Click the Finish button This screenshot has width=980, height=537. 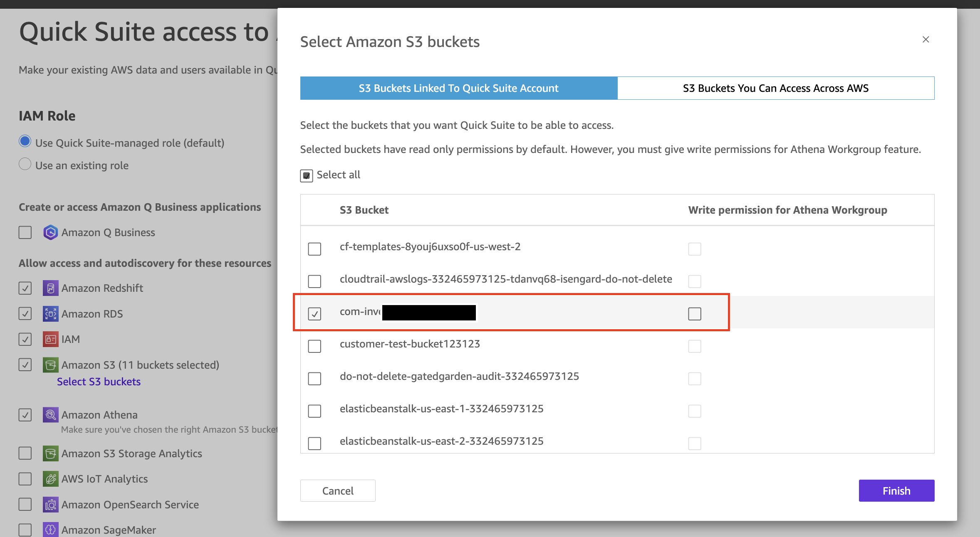tap(896, 490)
